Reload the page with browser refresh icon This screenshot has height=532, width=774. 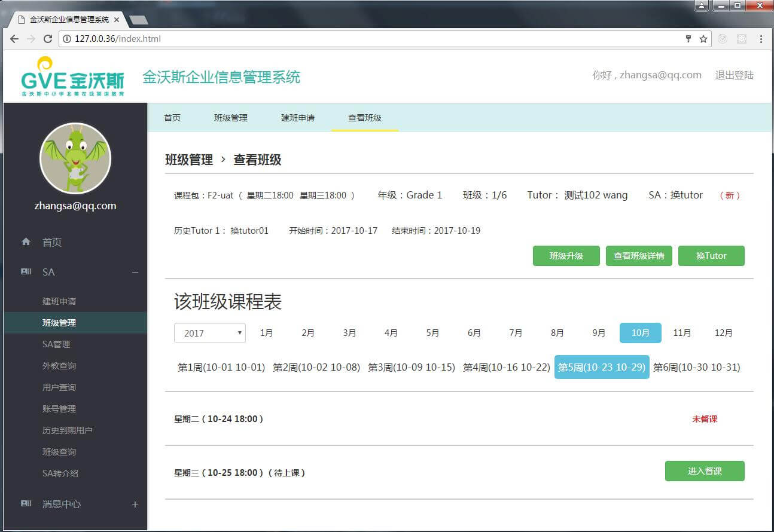pos(48,39)
